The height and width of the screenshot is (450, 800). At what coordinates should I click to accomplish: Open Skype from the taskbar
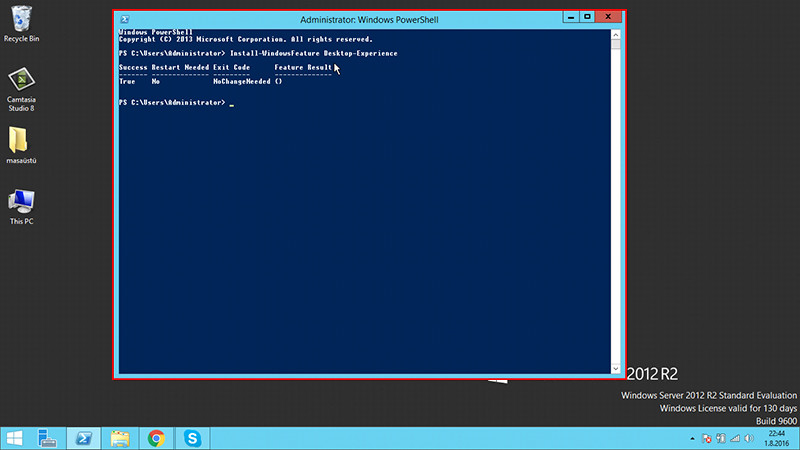[x=192, y=438]
